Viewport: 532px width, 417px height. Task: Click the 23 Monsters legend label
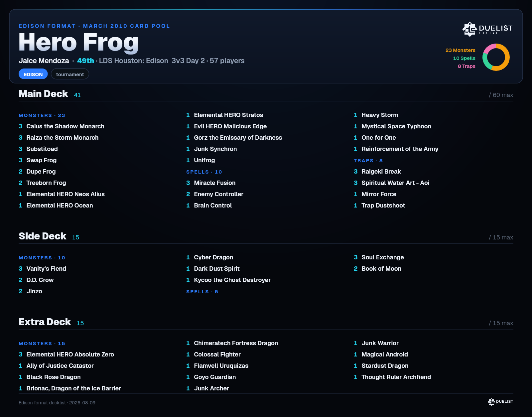(x=461, y=50)
